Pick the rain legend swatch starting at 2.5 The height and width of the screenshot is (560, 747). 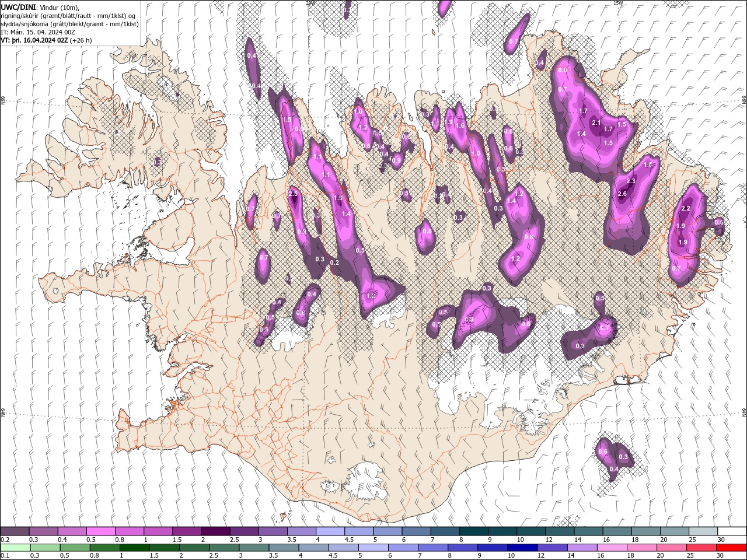(x=224, y=548)
